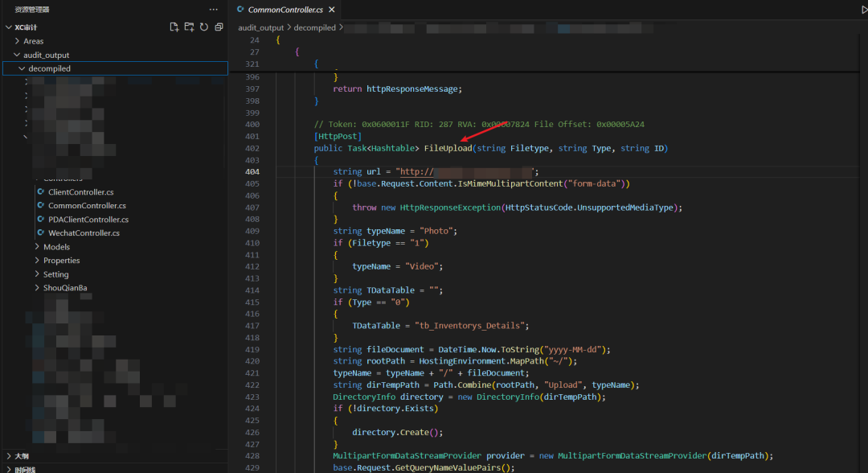Expand the Properties folder
868x473 pixels.
pos(37,261)
